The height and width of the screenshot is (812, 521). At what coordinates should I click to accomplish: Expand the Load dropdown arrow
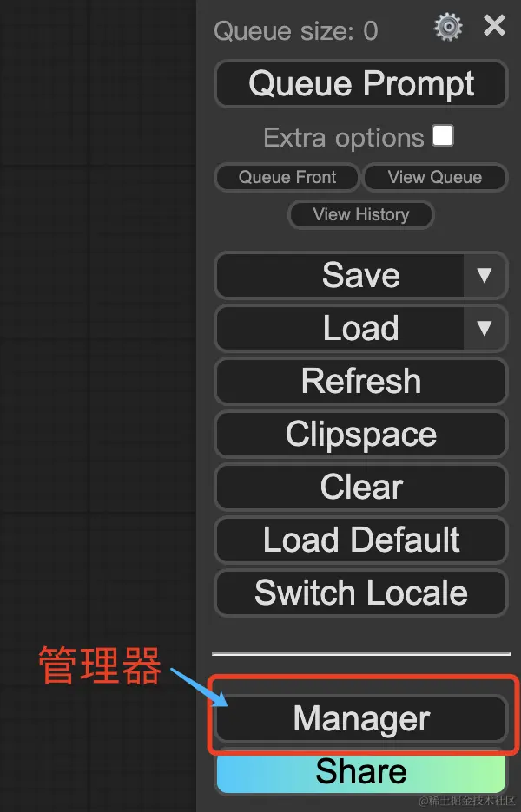[485, 328]
